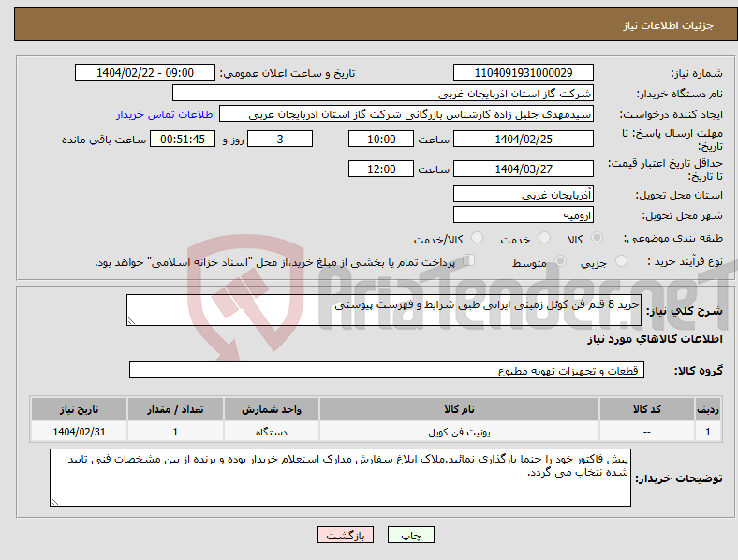Click the announcement date field 1404/02/22 - 09:00
The width and height of the screenshot is (738, 560).
click(145, 72)
